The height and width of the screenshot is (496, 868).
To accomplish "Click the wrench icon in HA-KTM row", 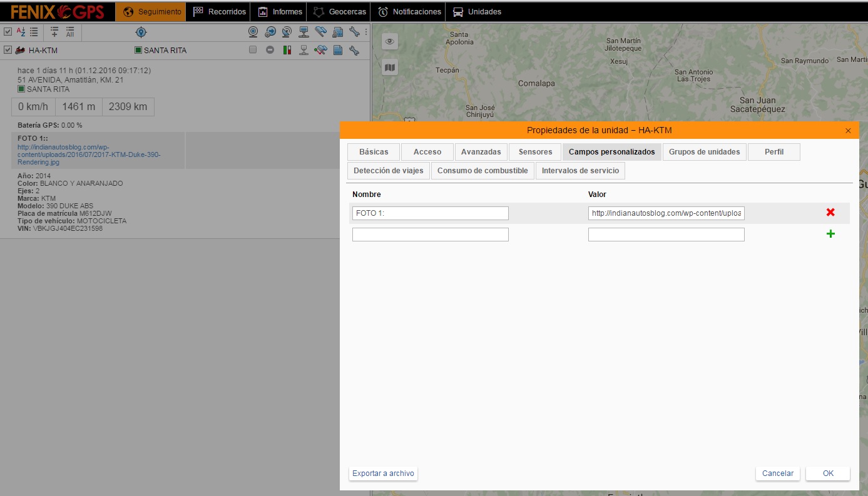I will click(x=354, y=50).
